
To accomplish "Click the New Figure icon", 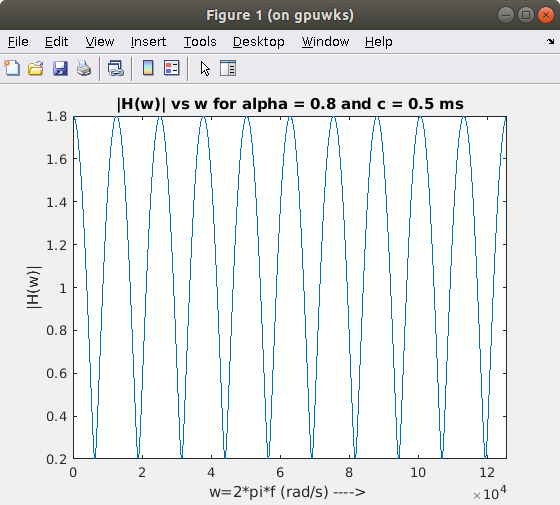I will coord(12,68).
